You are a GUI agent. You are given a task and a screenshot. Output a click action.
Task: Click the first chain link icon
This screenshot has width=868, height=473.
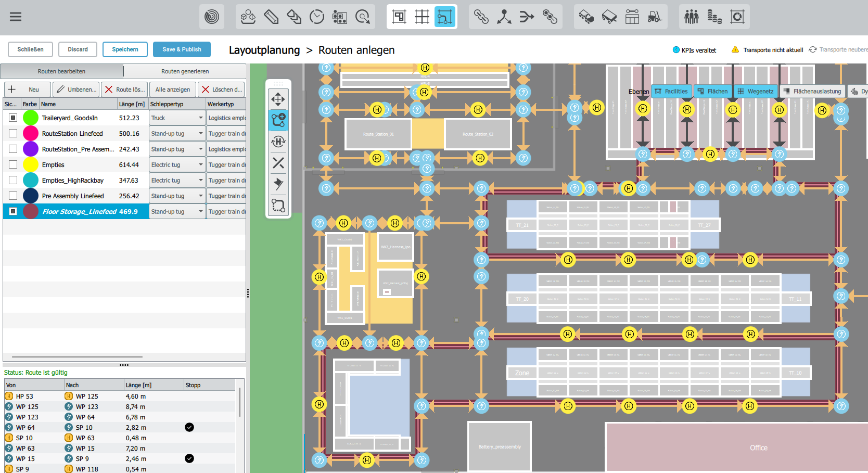click(x=481, y=17)
